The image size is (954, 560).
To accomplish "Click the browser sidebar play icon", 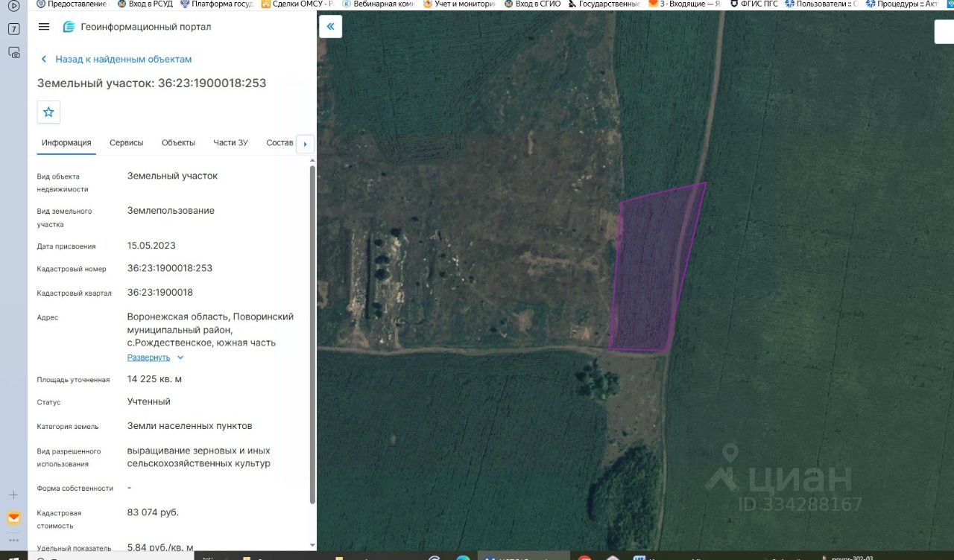I will (x=13, y=6).
